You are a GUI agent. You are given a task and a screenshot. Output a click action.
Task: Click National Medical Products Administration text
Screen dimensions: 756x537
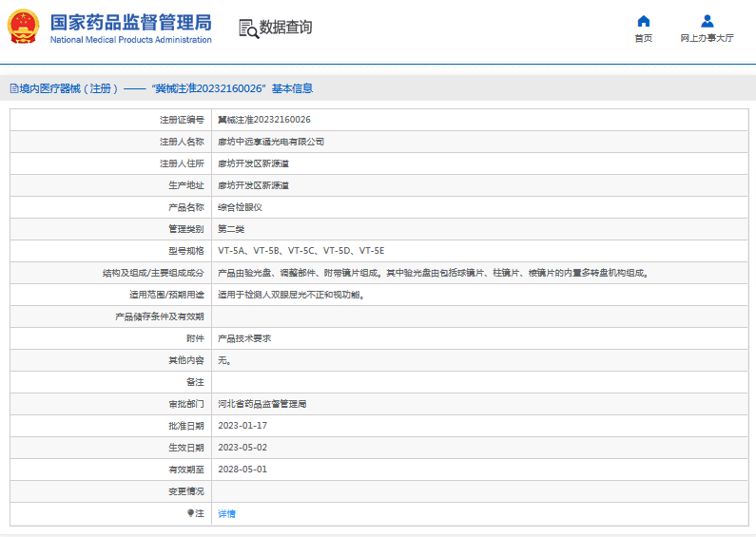[x=130, y=40]
